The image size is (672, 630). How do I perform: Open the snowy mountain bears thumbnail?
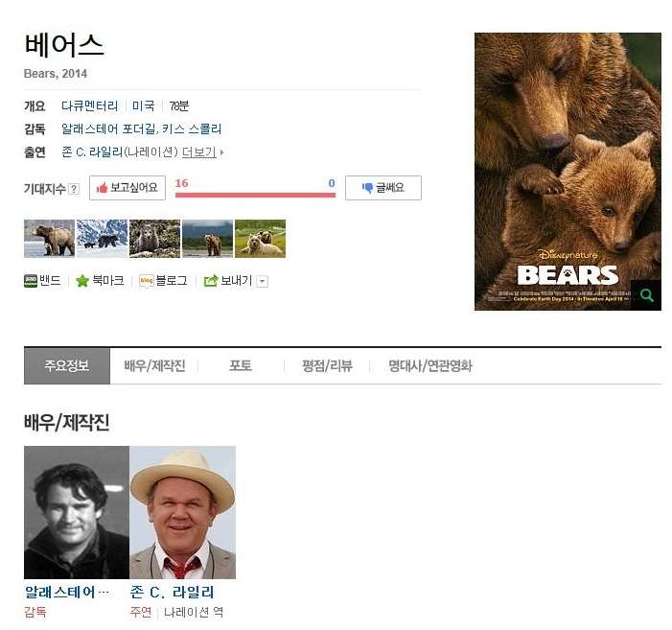(102, 239)
